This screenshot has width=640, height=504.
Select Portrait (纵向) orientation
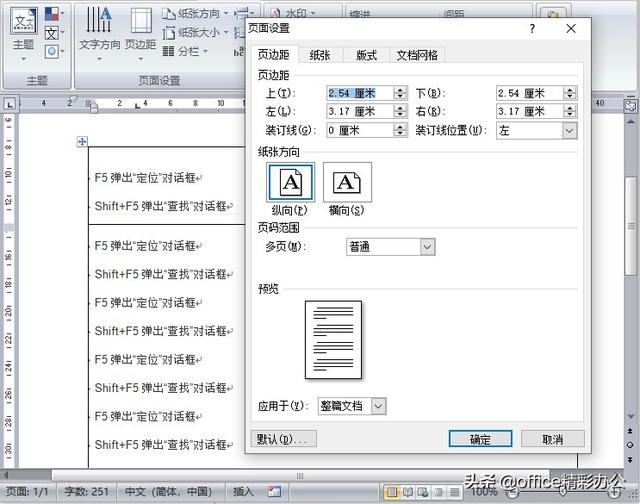click(x=290, y=182)
